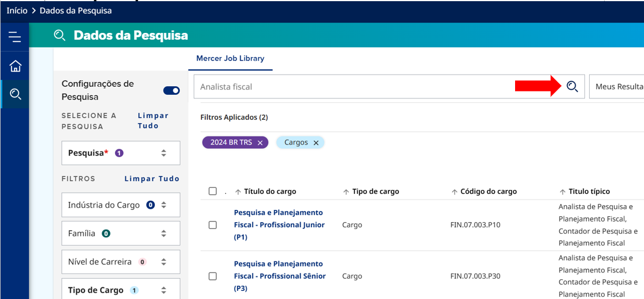644x299 pixels.
Task: Click the Analista fiscal search input field
Action: point(353,87)
